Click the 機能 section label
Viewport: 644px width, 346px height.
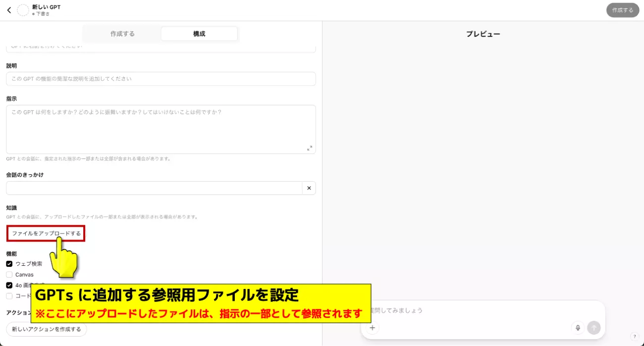[12, 253]
